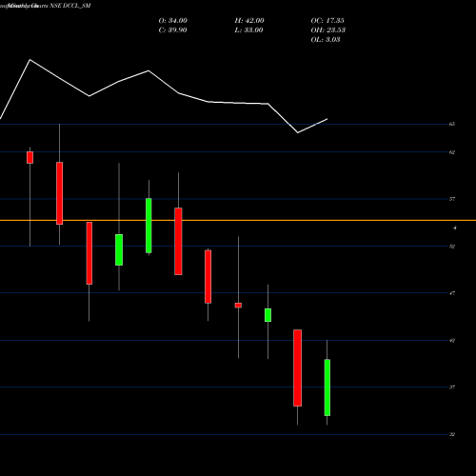Click the 32 price axis label

[x=452, y=434]
